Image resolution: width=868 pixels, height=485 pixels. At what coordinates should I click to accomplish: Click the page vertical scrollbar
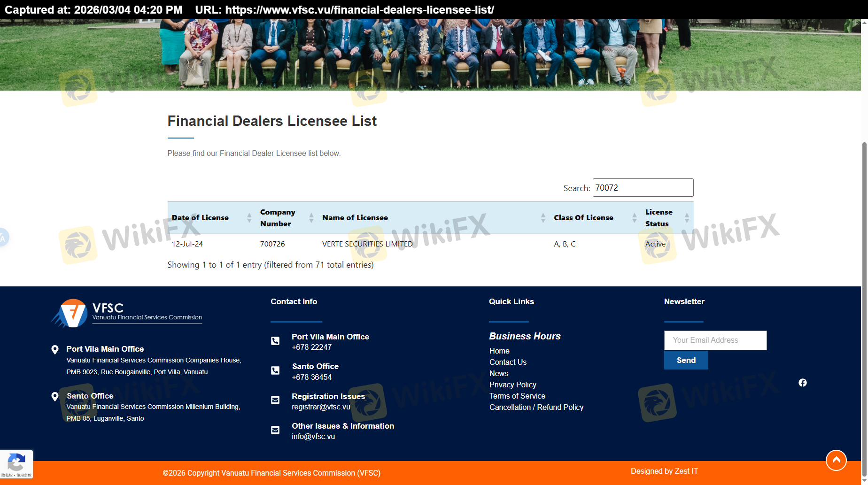[864, 282]
